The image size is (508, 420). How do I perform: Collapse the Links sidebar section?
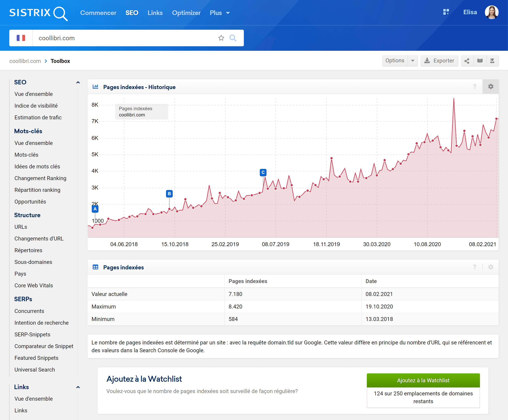point(78,387)
